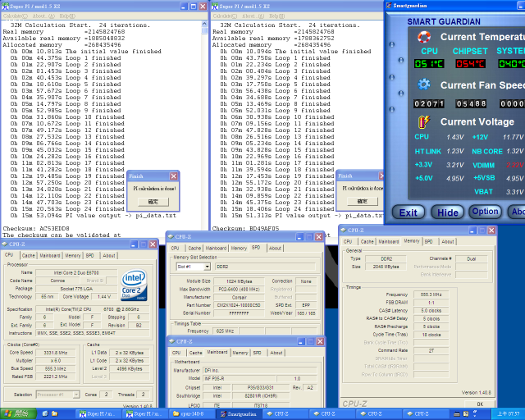Open cpuz-140-8 folder in the taskbar
Viewport: 525px width, 420px height.
click(x=192, y=414)
